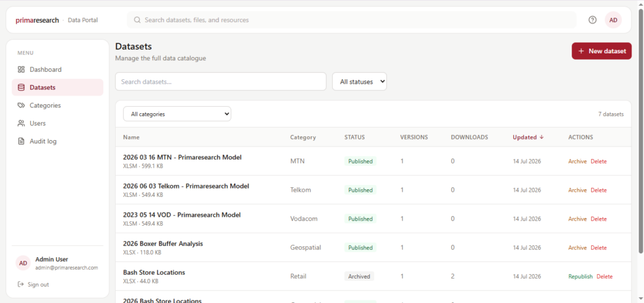Viewport: 644px width, 303px height.
Task: Click the primaresearch logo
Action: click(x=37, y=19)
